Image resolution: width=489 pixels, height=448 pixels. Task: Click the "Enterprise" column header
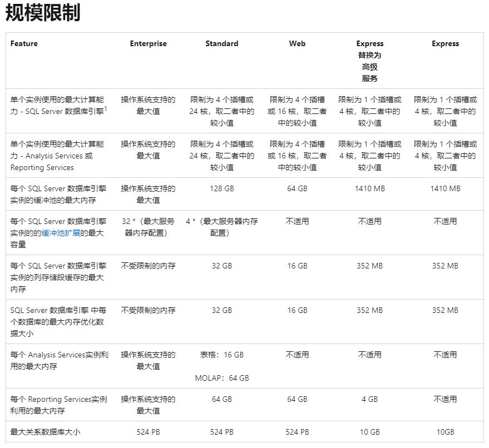[148, 43]
